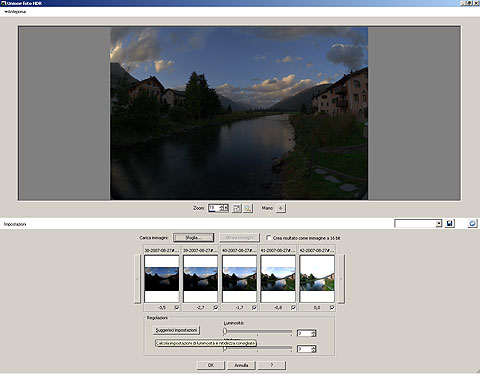Click the Suggerisci impostazioni button
Screen dimensions: 480x374
click(176, 330)
